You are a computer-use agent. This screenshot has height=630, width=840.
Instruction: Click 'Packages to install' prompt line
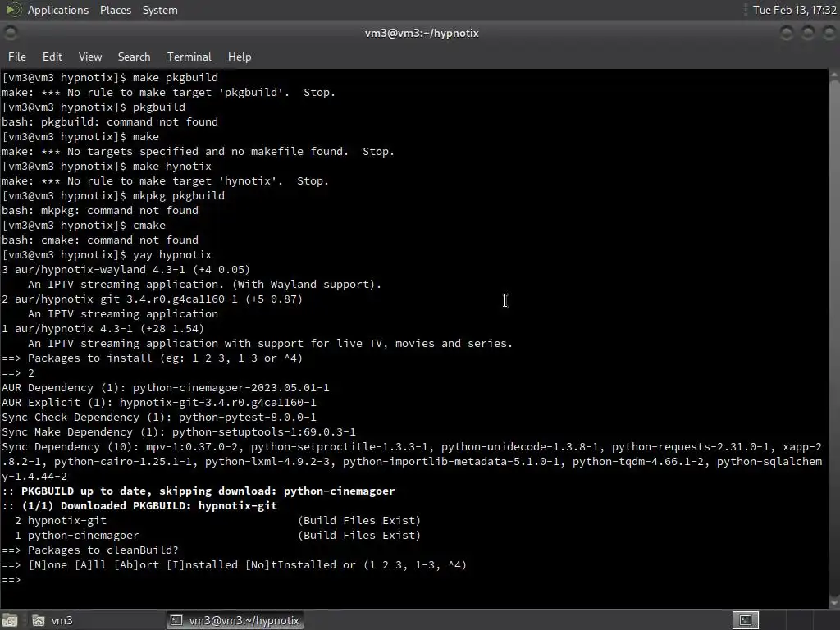click(152, 358)
